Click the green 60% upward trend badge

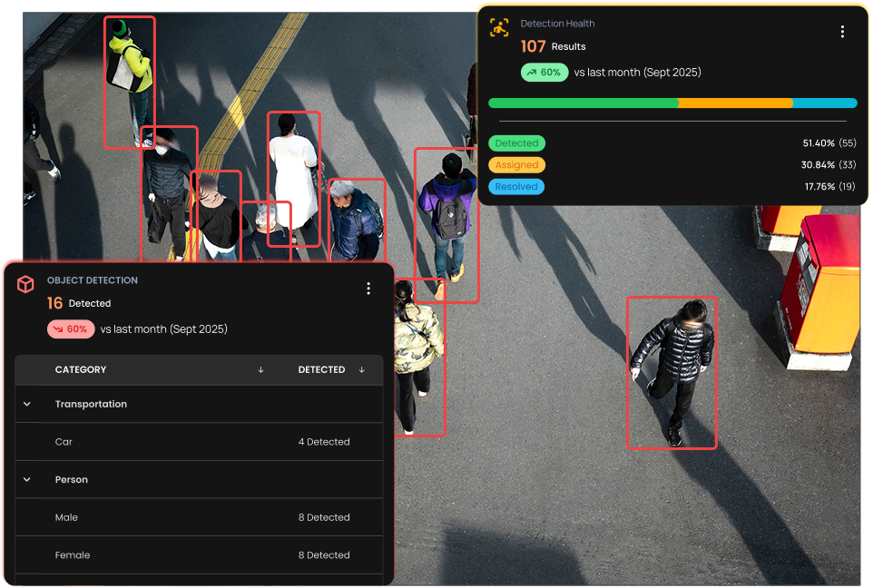tap(544, 73)
